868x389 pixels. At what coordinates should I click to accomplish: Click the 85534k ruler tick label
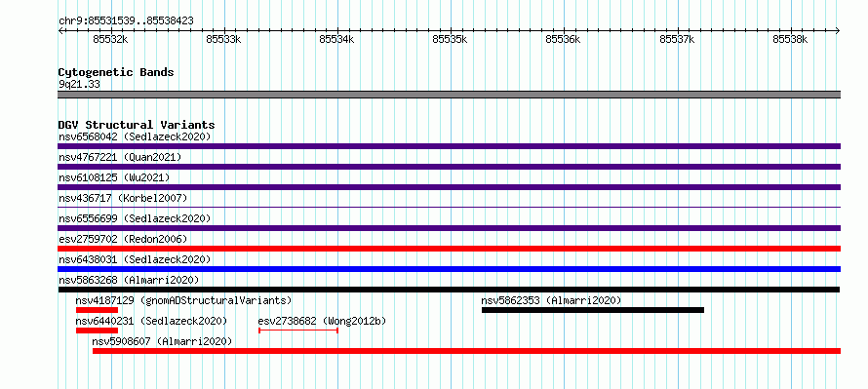click(337, 39)
